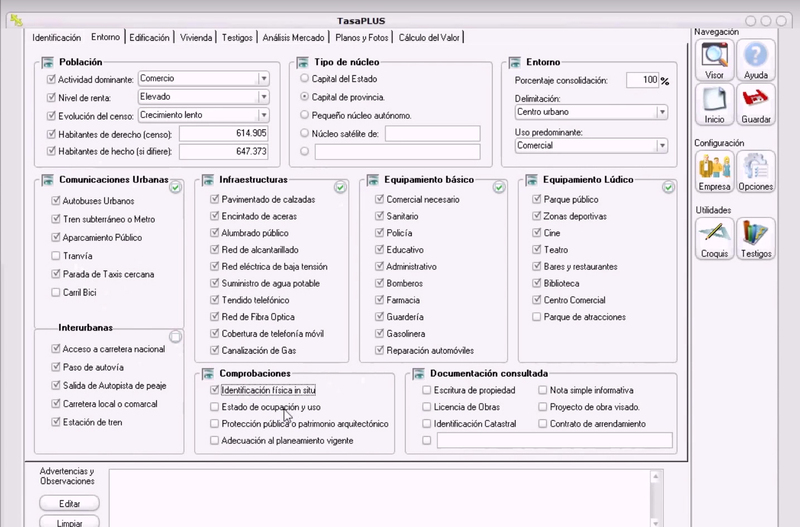This screenshot has height=527, width=800.
Task: Toggle select-all button for Interurbanas
Action: click(x=175, y=337)
